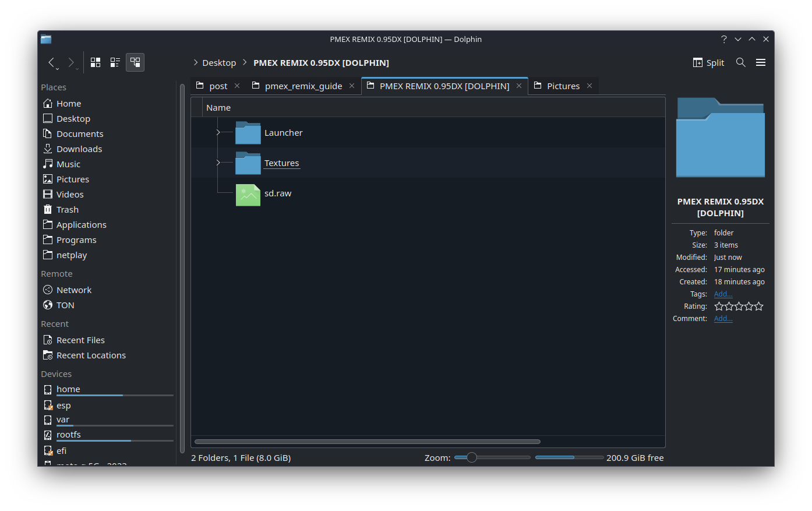Switch to Compact view mode
Screen dimensions: 812x511
coord(115,62)
